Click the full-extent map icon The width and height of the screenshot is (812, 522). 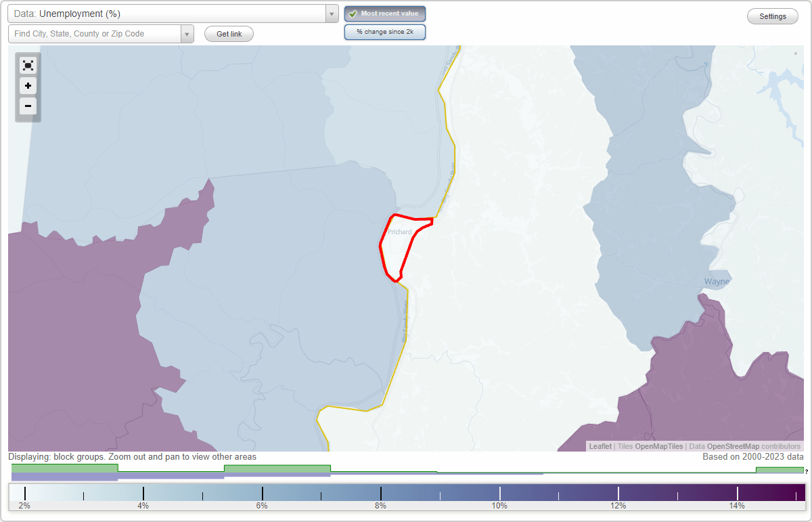28,65
